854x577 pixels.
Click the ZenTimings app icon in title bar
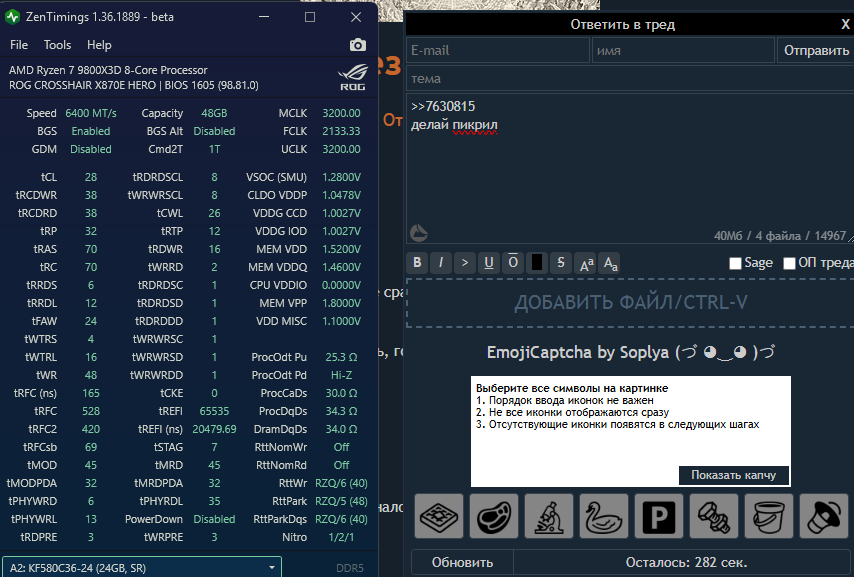pos(12,17)
